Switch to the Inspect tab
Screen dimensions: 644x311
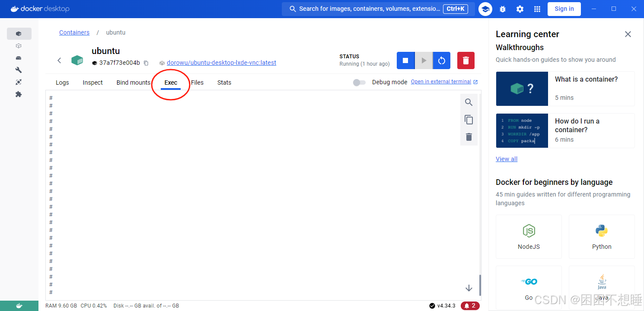point(93,83)
